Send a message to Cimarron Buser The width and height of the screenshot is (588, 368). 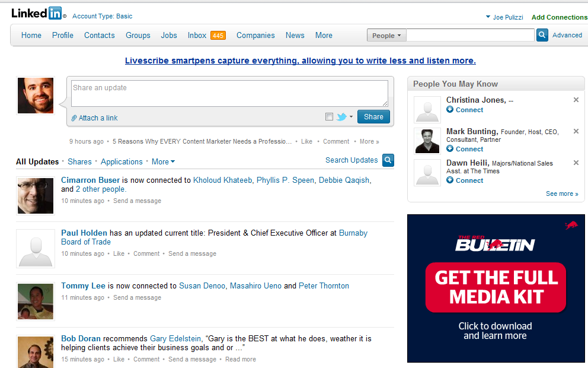[138, 201]
